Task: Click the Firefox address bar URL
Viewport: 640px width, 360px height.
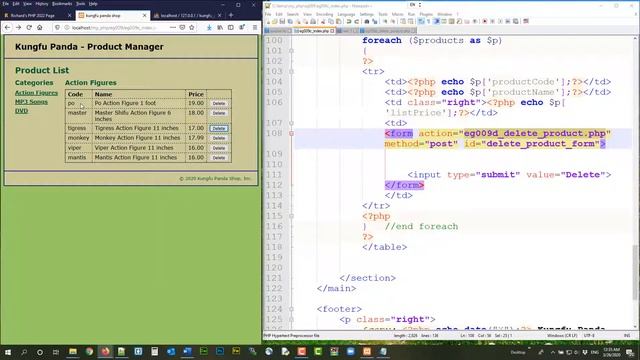Action: tap(114, 28)
